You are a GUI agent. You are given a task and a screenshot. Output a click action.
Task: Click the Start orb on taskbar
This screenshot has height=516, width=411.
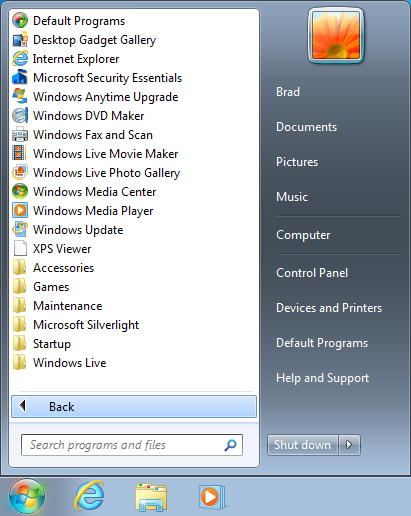click(27, 497)
